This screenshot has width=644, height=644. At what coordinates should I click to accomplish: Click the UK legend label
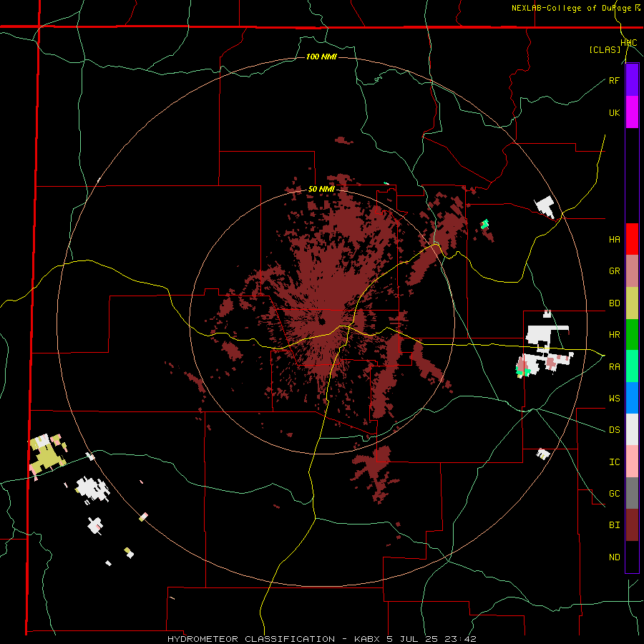(x=614, y=112)
